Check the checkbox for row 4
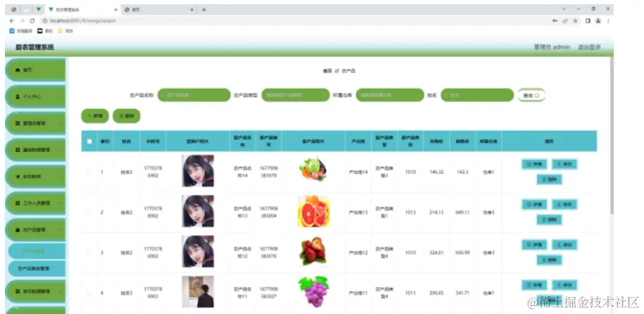 coord(89,293)
